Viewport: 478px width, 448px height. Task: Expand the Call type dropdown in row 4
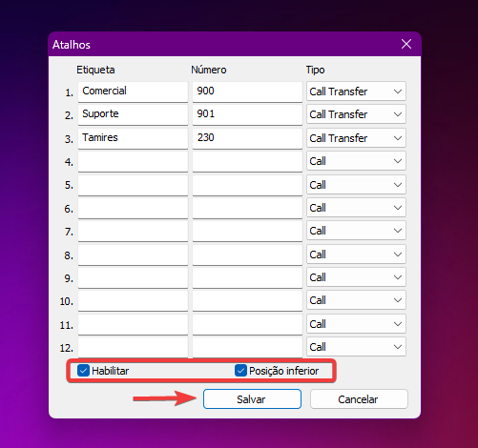coord(356,161)
